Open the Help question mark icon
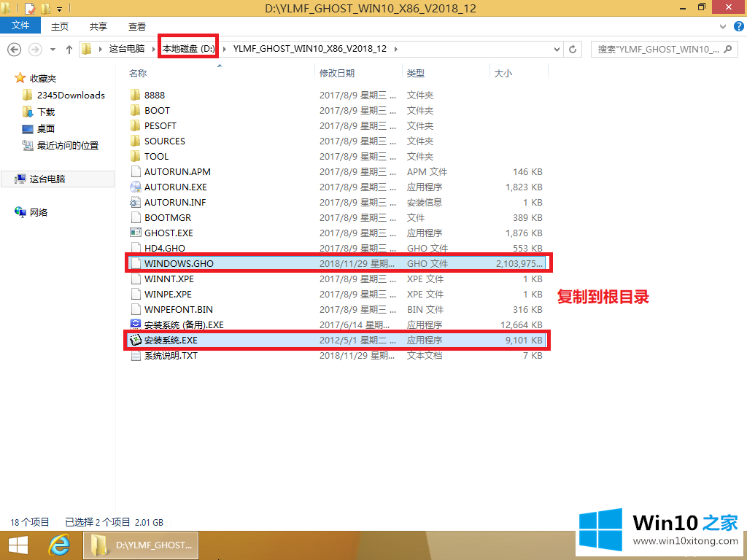Screen dimensions: 747x560 point(739,27)
